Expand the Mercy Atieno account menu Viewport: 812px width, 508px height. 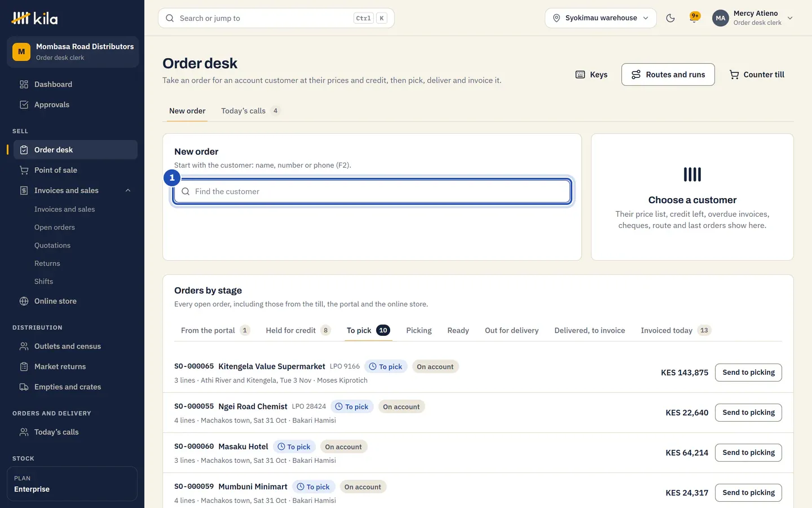pos(753,18)
